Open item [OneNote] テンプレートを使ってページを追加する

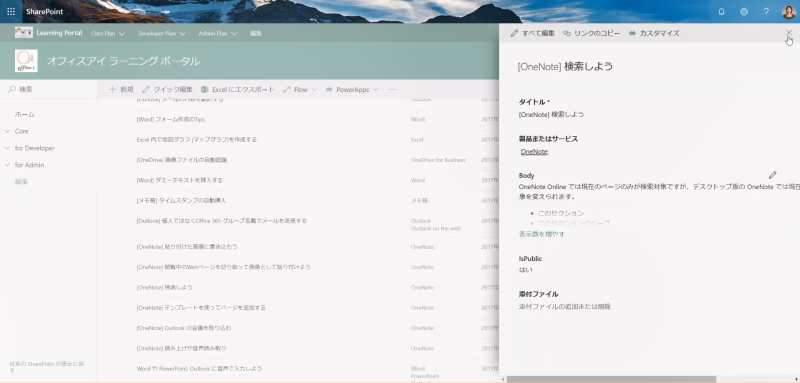(201, 308)
